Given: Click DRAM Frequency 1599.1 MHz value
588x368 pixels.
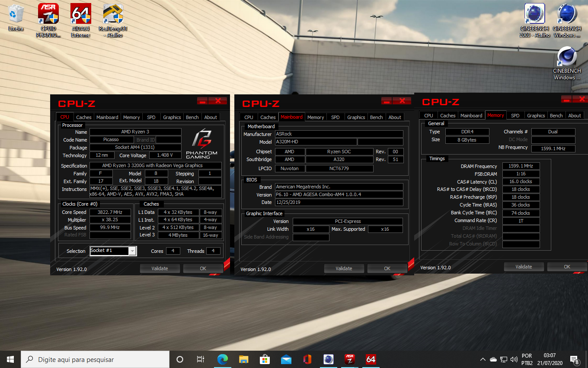Looking at the screenshot, I should [x=521, y=166].
